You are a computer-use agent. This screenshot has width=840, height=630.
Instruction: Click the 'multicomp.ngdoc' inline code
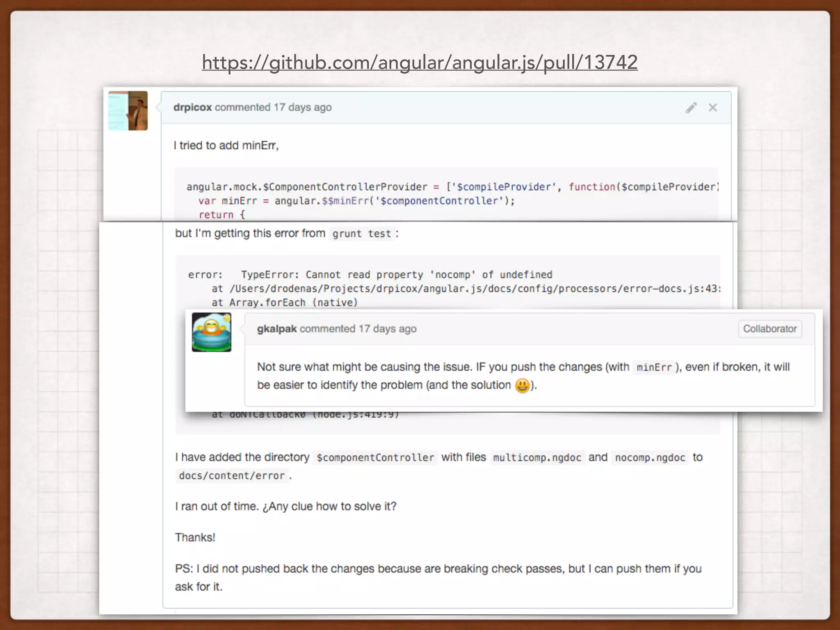click(537, 458)
